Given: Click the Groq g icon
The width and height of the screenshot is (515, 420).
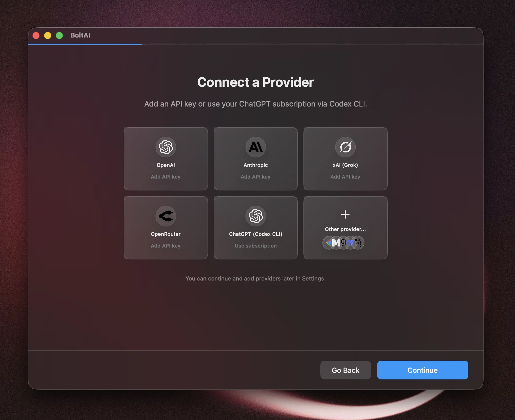Looking at the screenshot, I should point(343,243).
